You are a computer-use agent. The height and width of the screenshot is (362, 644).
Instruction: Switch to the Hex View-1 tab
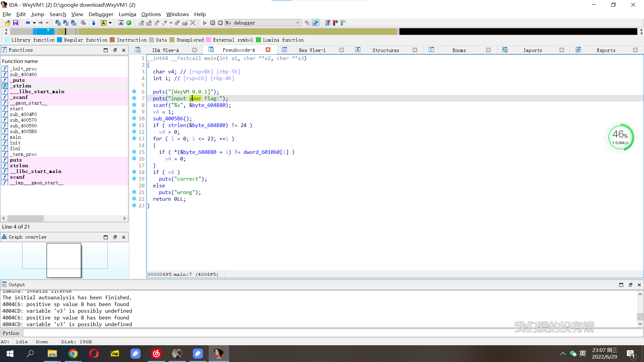pos(312,50)
